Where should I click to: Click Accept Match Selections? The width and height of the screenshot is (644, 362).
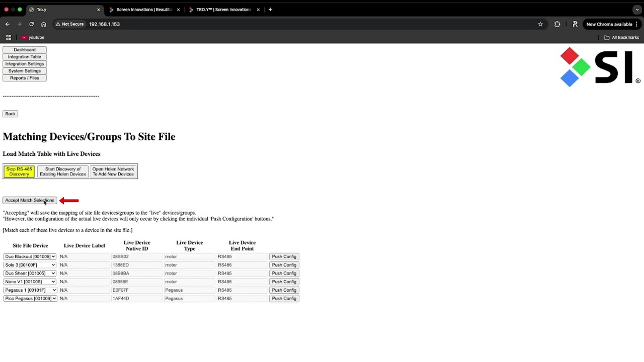pyautogui.click(x=30, y=200)
